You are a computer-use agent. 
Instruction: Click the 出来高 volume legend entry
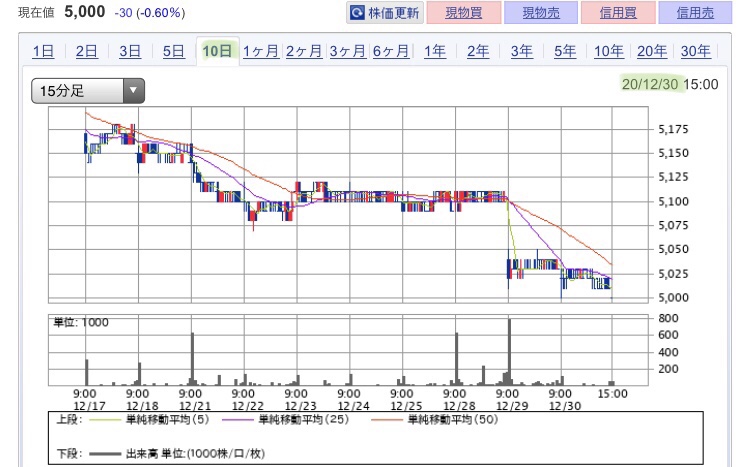(177, 454)
